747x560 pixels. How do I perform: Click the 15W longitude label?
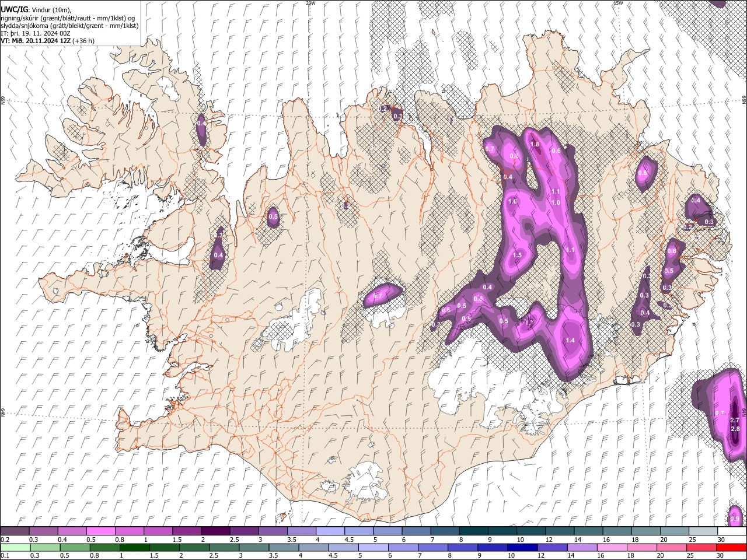click(619, 3)
